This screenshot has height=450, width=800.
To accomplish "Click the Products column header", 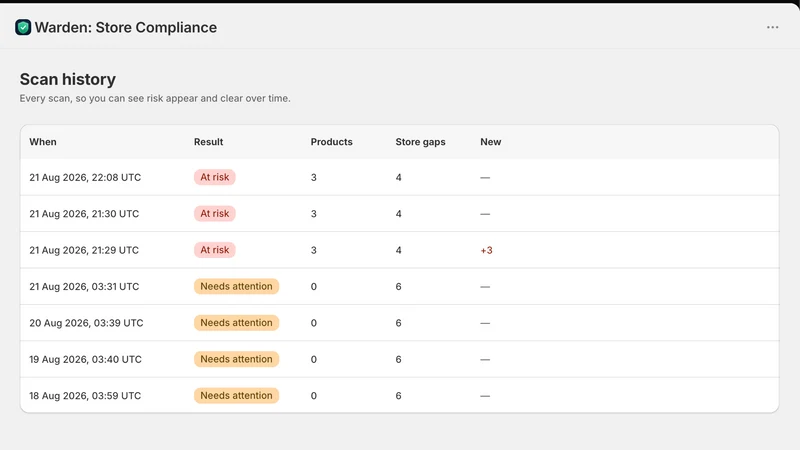I will click(x=332, y=142).
